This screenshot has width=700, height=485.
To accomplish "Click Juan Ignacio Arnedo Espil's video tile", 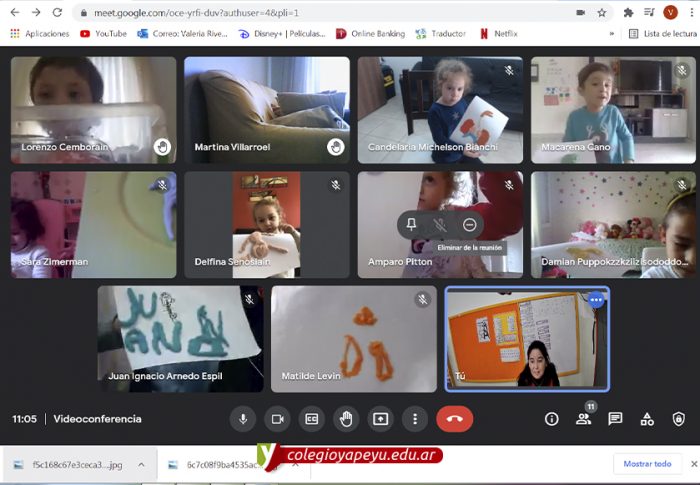I will click(181, 338).
